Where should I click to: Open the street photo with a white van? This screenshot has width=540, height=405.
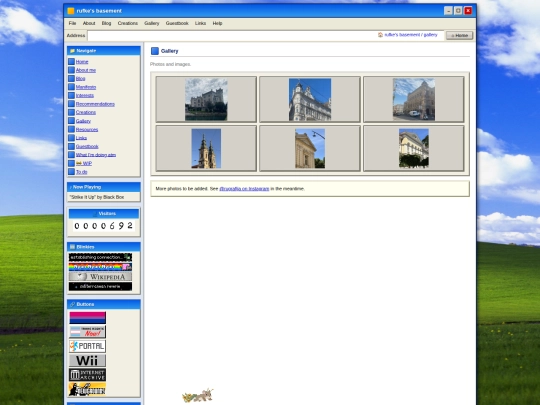[414, 100]
